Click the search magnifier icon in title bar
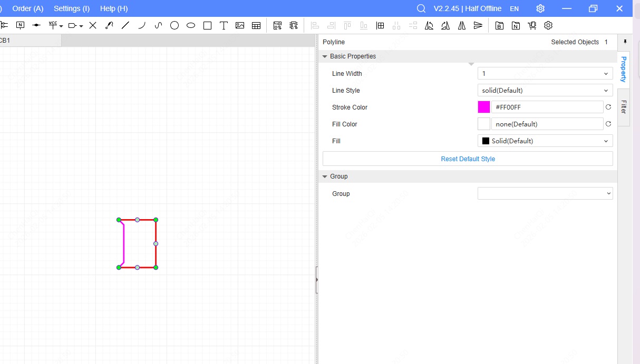 (x=421, y=8)
